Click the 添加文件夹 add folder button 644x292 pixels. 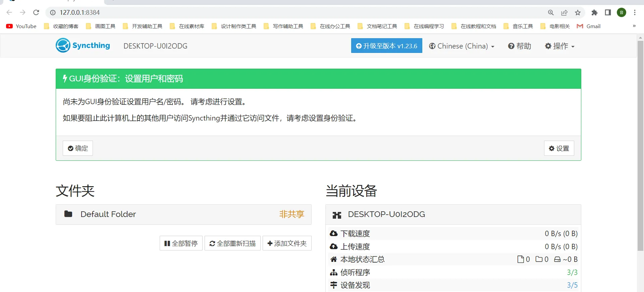click(287, 243)
